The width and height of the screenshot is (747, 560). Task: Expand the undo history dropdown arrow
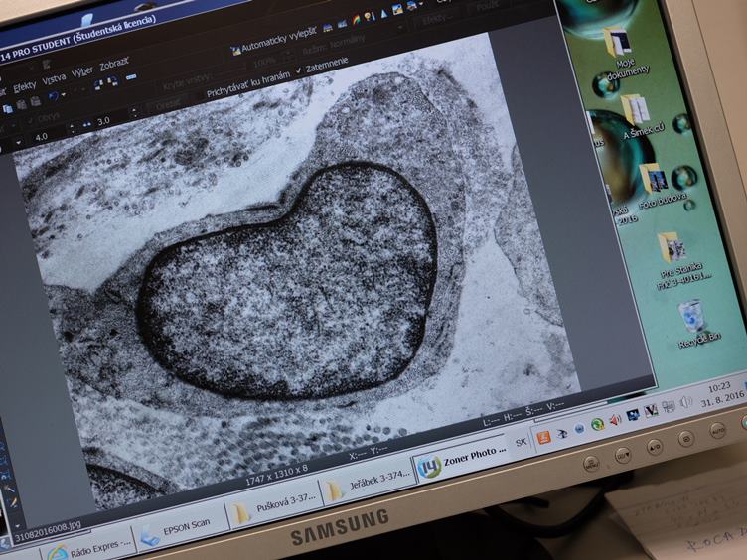pos(63,94)
